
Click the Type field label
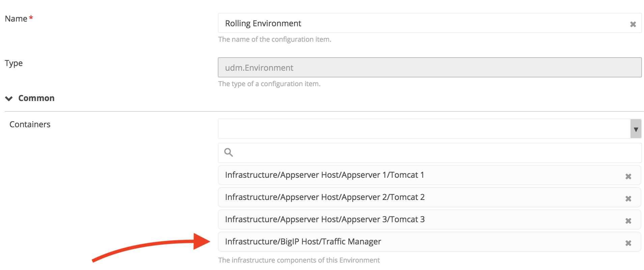pos(13,63)
